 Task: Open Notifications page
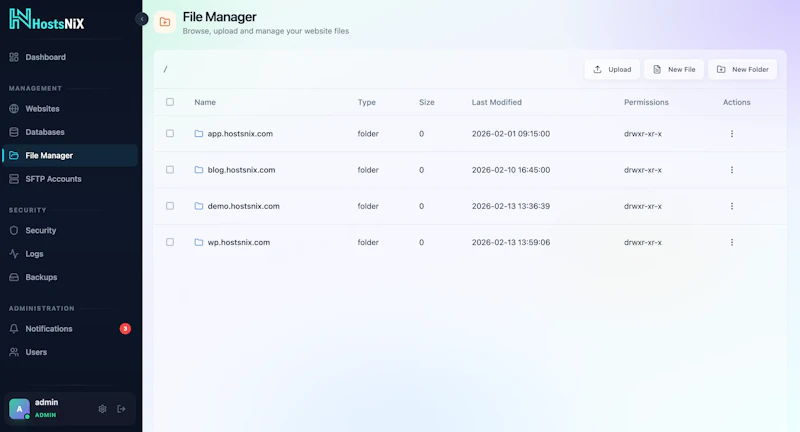pos(70,329)
